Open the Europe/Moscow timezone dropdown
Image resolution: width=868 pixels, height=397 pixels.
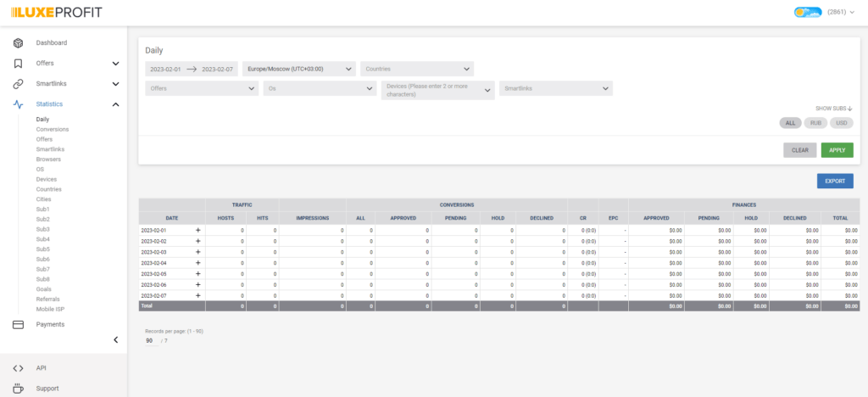(x=298, y=69)
